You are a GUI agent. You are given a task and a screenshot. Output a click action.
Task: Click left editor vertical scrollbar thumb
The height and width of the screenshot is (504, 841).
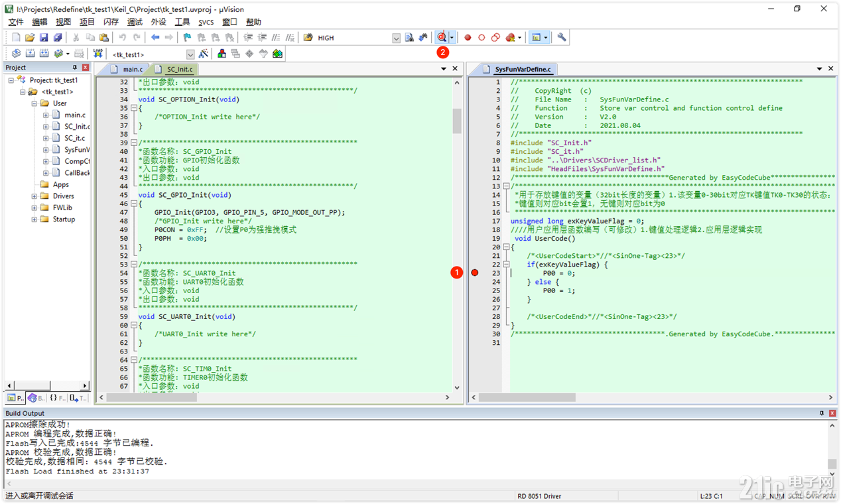coord(457,121)
